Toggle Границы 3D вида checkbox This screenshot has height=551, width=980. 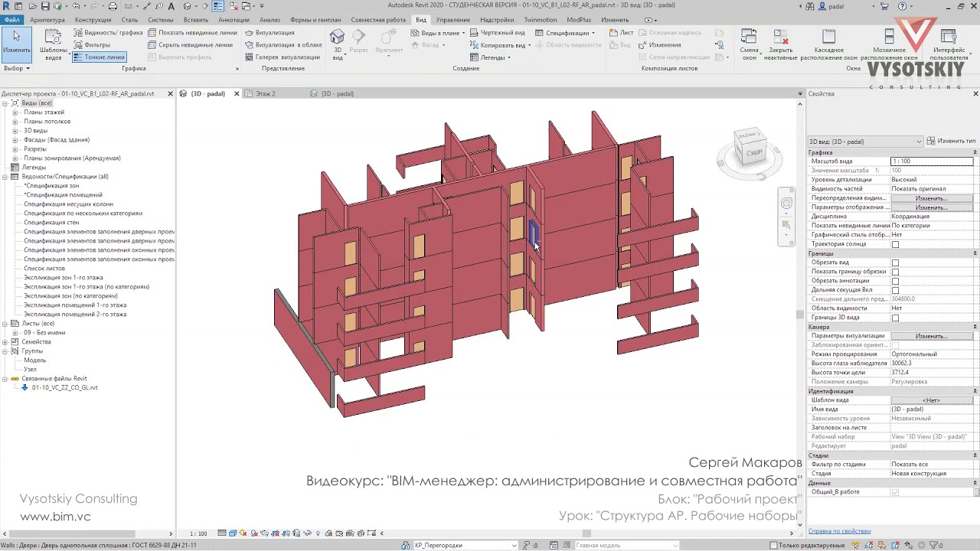tap(895, 318)
